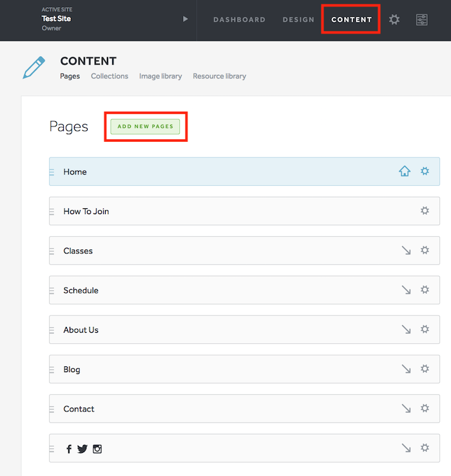
Task: Click the Add New Pages button
Action: pos(145,126)
